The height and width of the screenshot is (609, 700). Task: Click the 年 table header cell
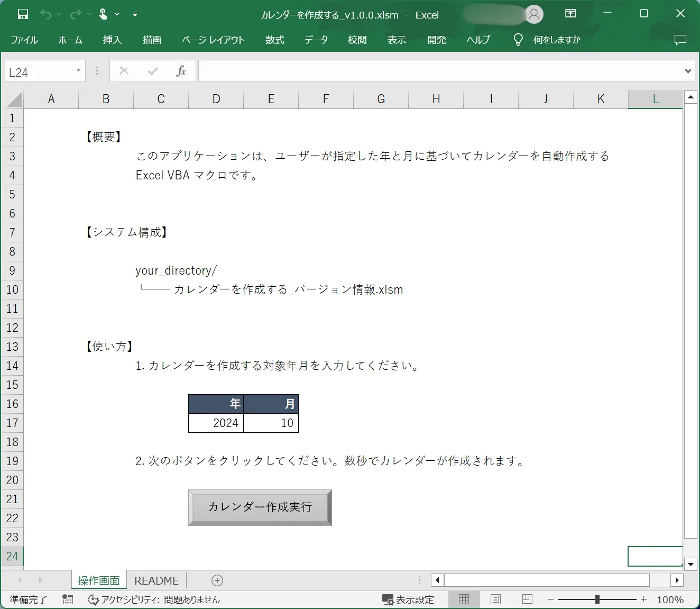(216, 404)
